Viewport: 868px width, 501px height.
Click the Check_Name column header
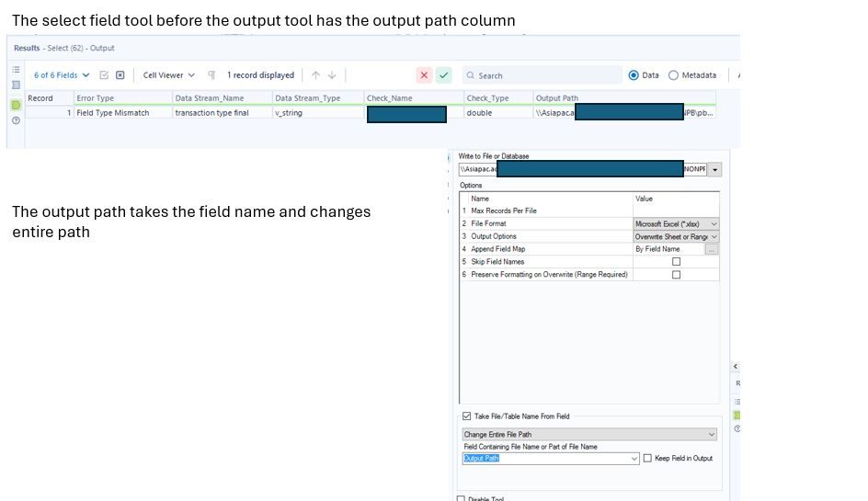click(x=414, y=98)
